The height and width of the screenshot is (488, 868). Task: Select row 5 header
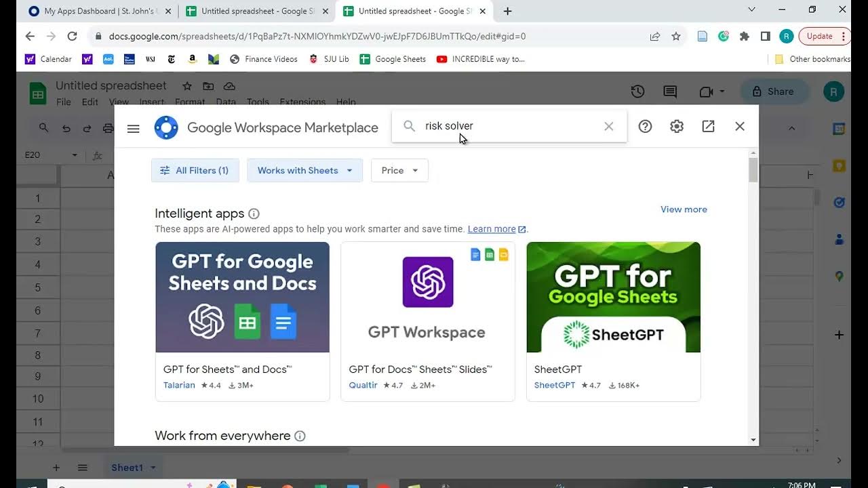[x=38, y=287]
